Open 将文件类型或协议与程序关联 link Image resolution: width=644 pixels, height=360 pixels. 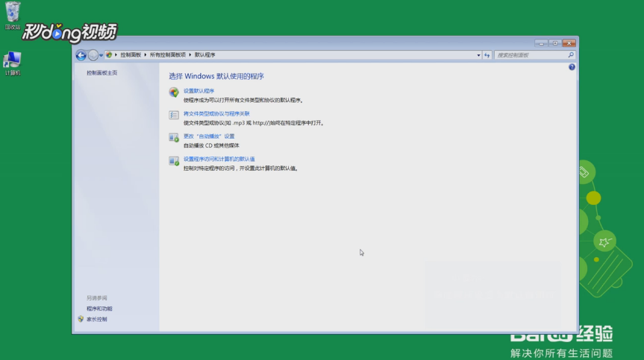tap(216, 113)
